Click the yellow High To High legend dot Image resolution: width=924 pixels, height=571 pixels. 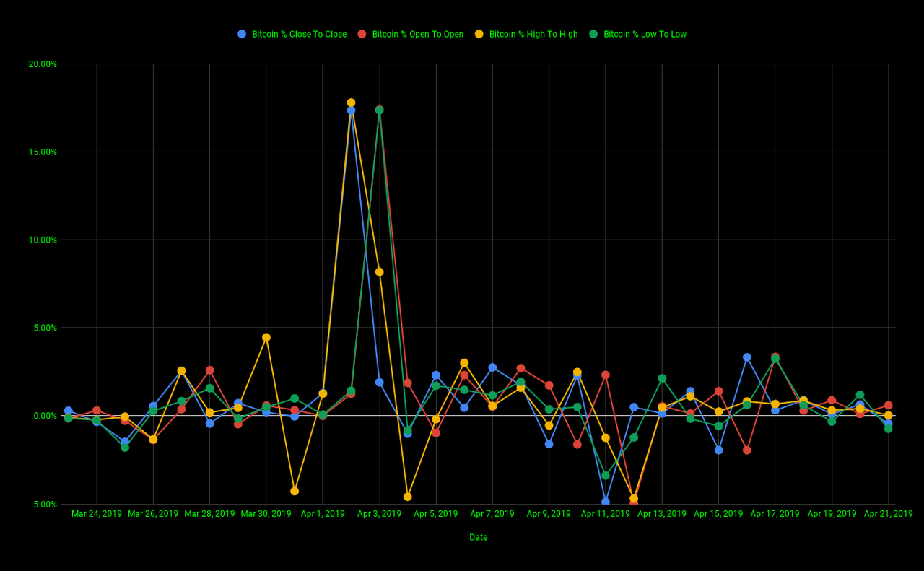click(x=479, y=34)
